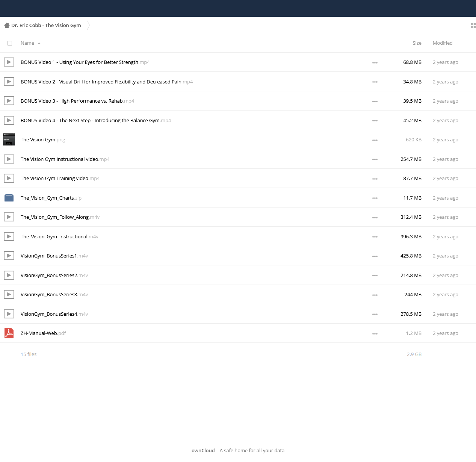This screenshot has height=462, width=476.
Task: Open The_Vision_Gym_Follow_Along.m4v file name
Action: 60,217
